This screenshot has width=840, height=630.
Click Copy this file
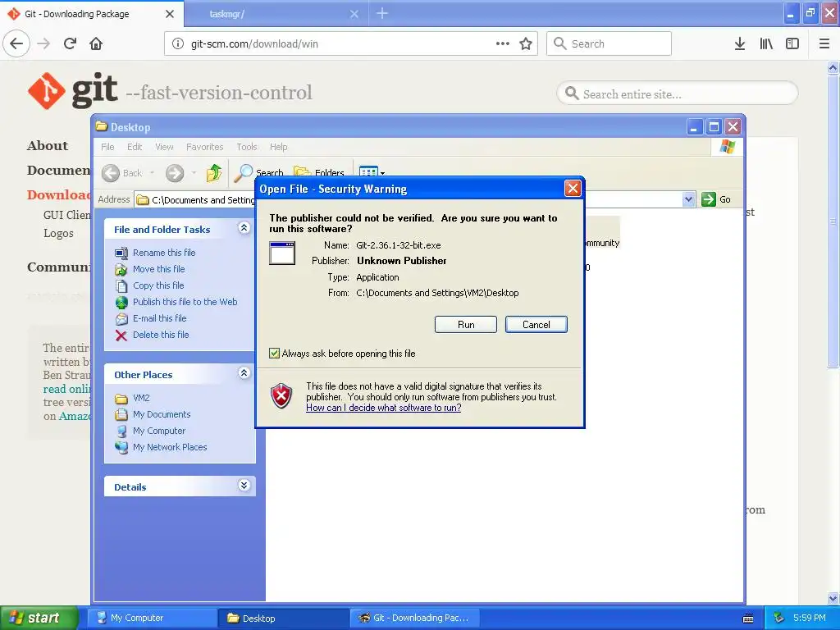point(158,286)
